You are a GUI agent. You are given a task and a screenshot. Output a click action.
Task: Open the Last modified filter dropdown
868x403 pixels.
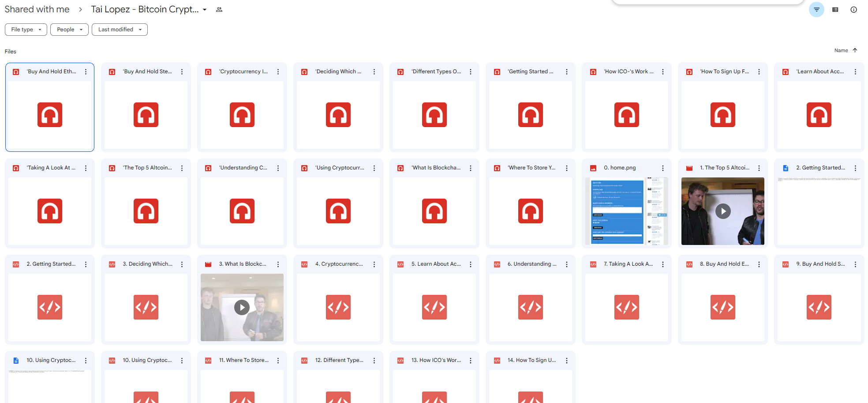(x=120, y=30)
